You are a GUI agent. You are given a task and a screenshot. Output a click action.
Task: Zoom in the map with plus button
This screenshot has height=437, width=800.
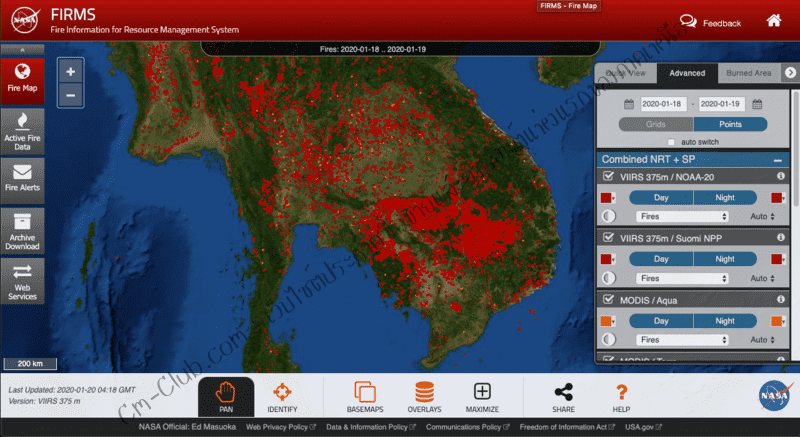(x=70, y=72)
